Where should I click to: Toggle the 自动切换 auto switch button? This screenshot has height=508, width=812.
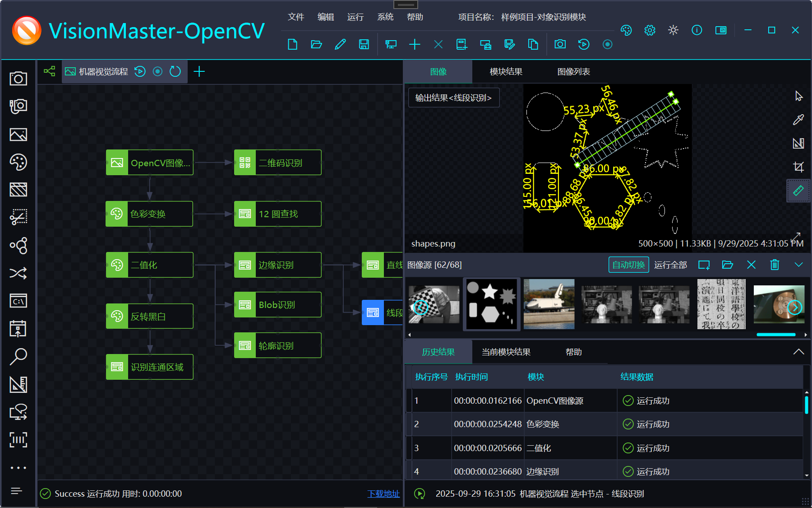click(x=628, y=265)
